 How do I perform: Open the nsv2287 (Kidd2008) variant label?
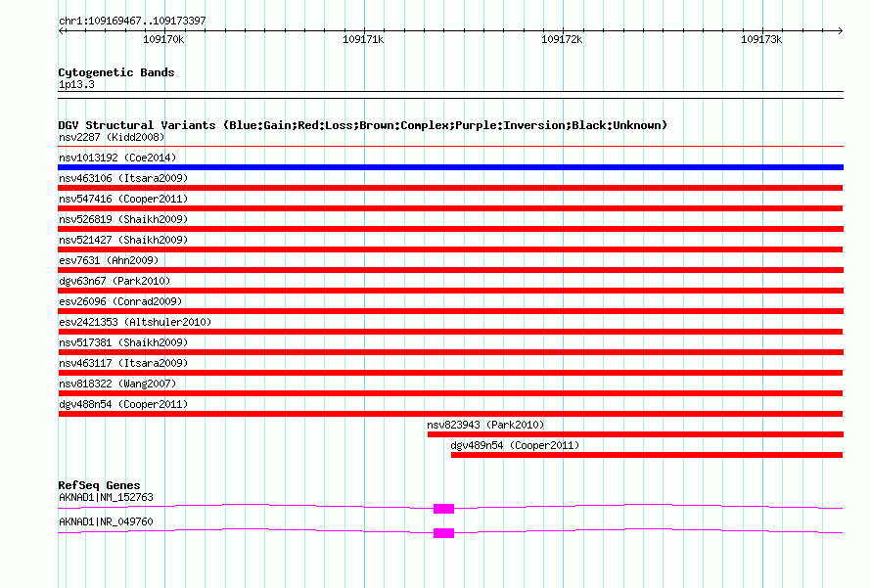point(108,138)
